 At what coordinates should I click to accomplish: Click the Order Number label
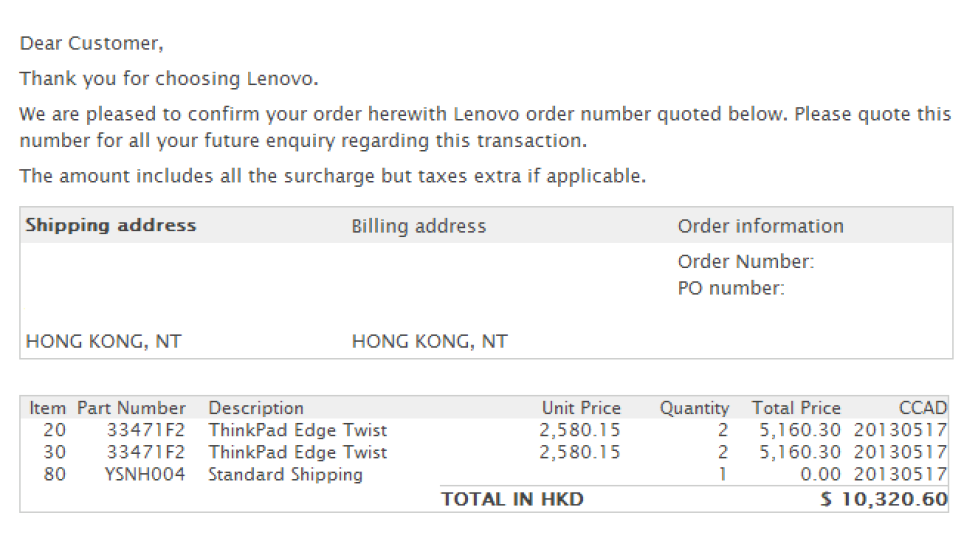745,262
